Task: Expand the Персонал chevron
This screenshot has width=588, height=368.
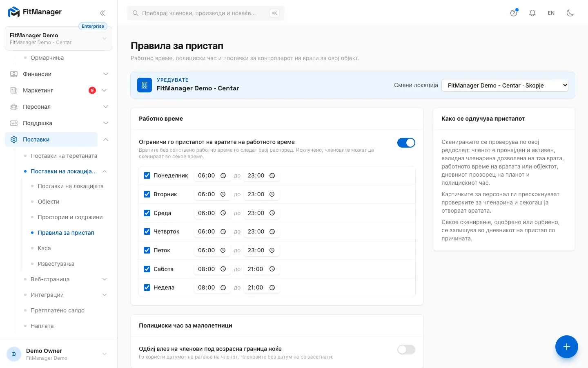Action: [x=106, y=107]
